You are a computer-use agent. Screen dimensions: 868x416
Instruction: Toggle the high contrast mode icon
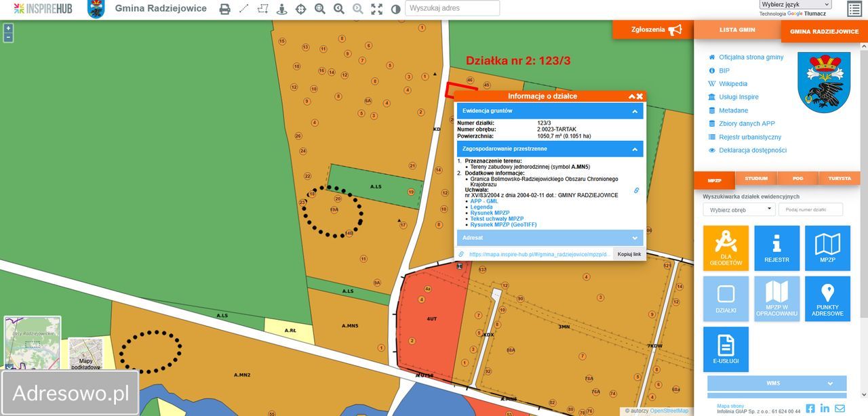[395, 9]
